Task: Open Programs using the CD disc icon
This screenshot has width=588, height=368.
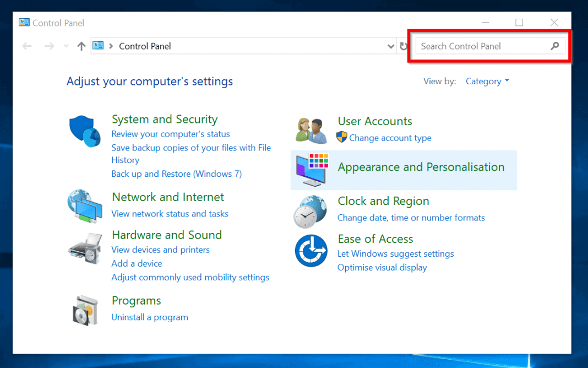Action: coord(84,309)
